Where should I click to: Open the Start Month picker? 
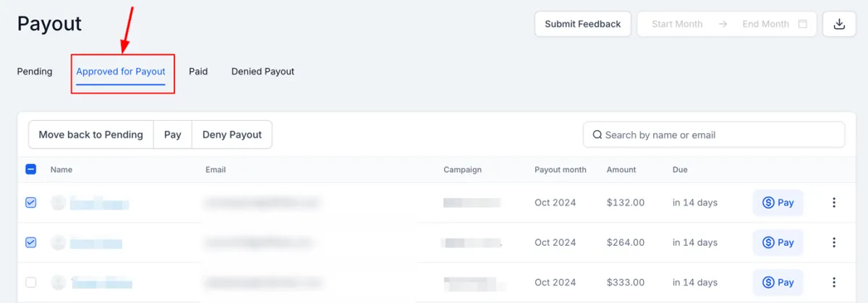coord(677,24)
